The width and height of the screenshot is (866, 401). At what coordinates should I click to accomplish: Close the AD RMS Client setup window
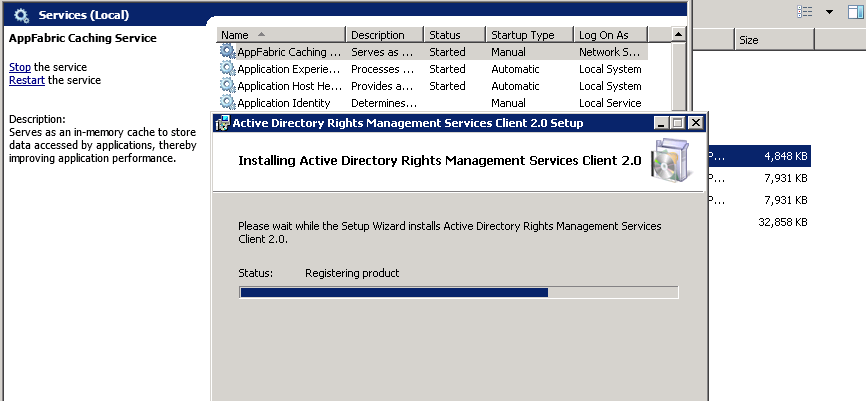pos(696,123)
